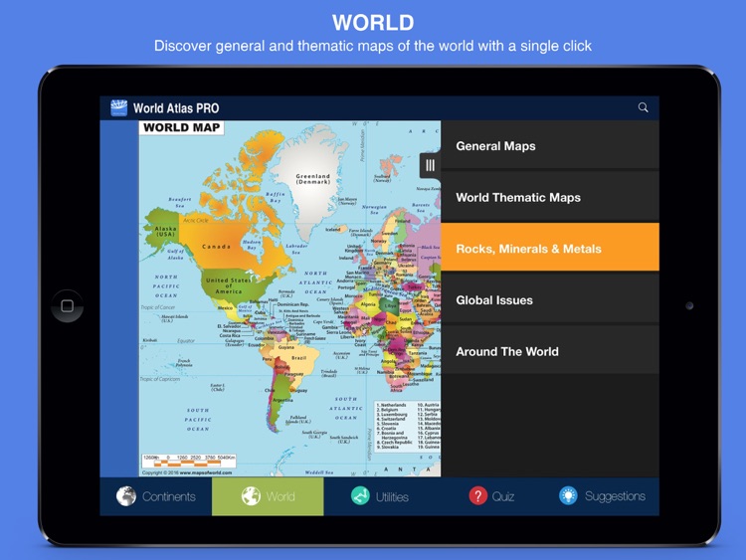Click the WORLD MAP title label
The width and height of the screenshot is (746, 560).
182,128
